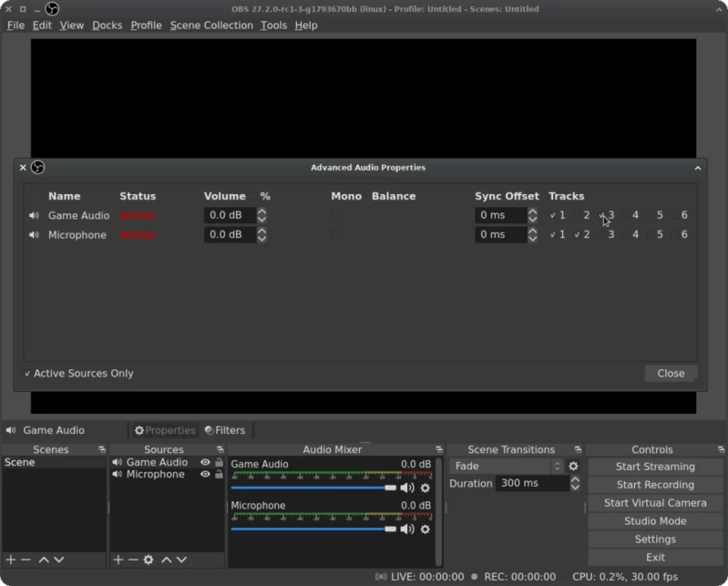Screen dimensions: 728x586
Task: Move source up in Sources list
Action: click(167, 560)
